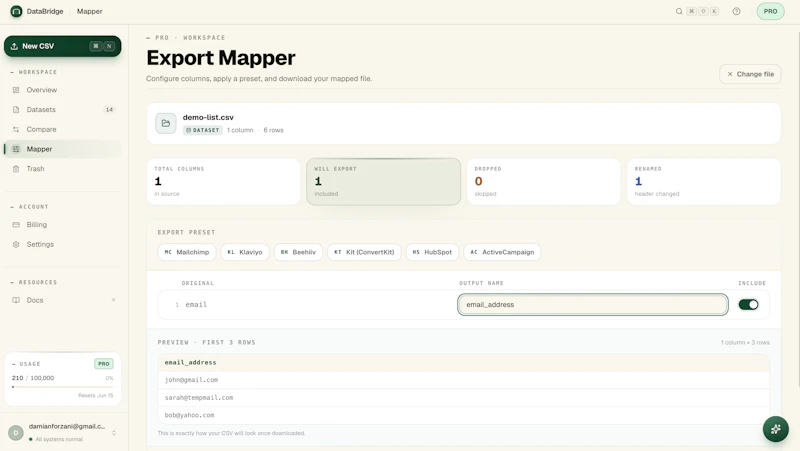Click the demo-list.csv folder icon

point(165,123)
